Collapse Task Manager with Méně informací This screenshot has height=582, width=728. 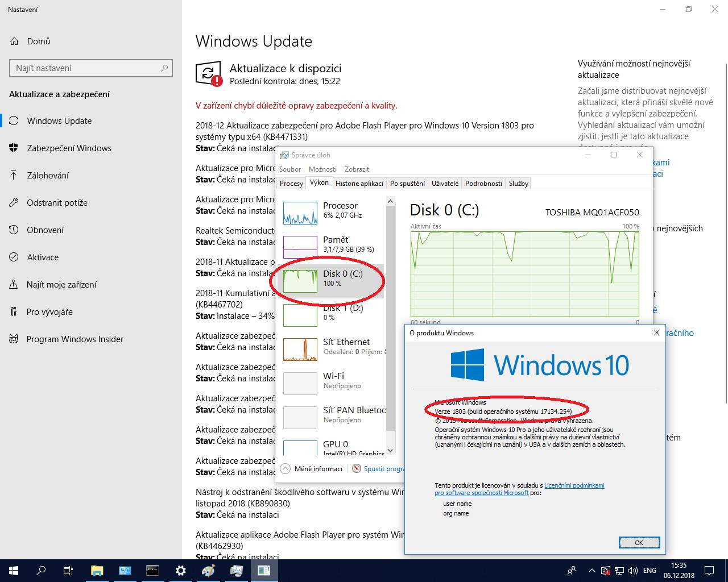(312, 469)
